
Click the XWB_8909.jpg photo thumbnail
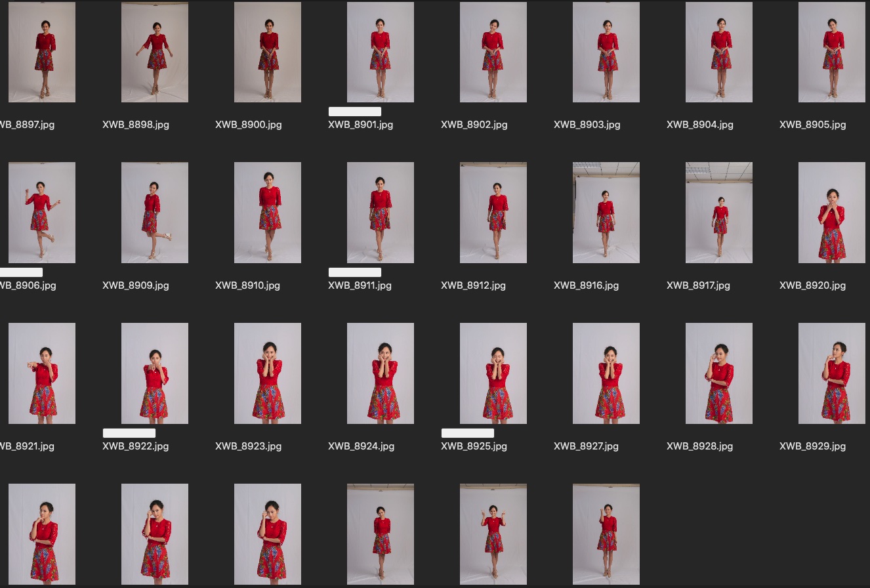click(x=155, y=213)
